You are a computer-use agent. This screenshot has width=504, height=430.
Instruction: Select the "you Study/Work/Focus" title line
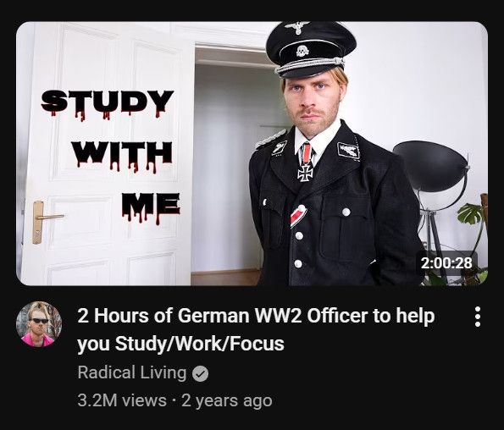click(181, 344)
